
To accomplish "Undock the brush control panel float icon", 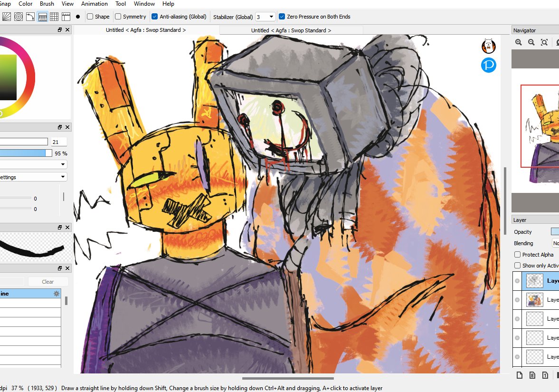I will 60,127.
